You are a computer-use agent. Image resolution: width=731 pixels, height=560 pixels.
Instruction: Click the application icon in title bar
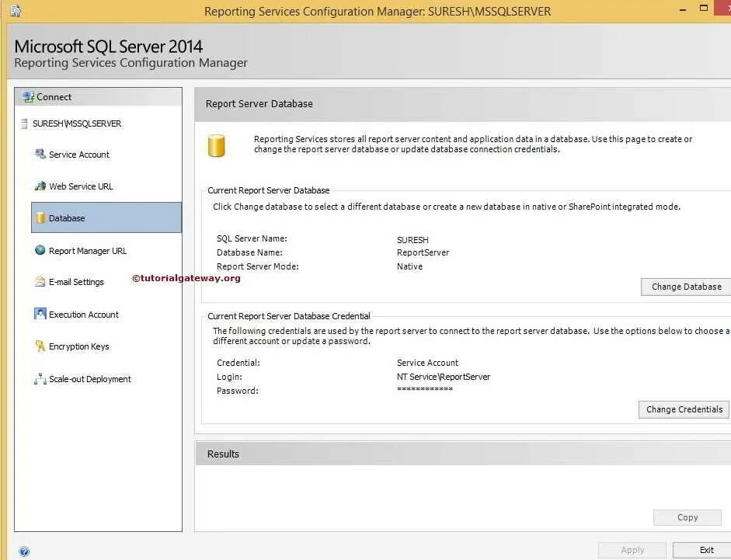16,11
